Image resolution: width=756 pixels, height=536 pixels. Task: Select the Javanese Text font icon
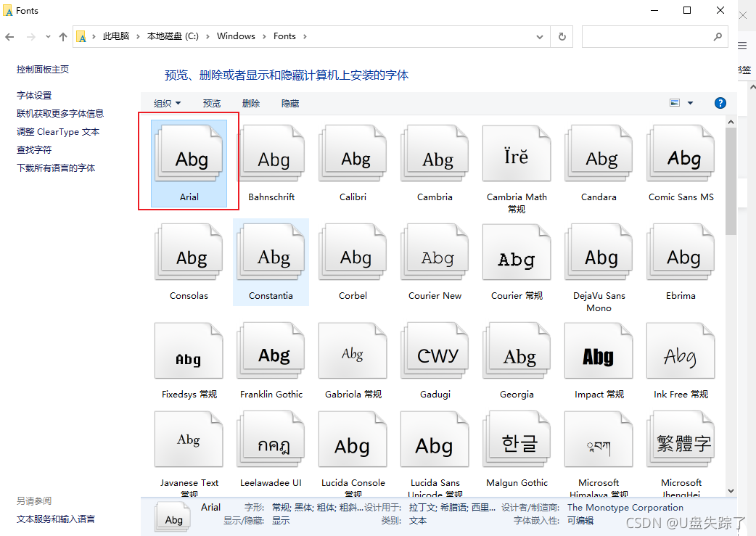189,439
